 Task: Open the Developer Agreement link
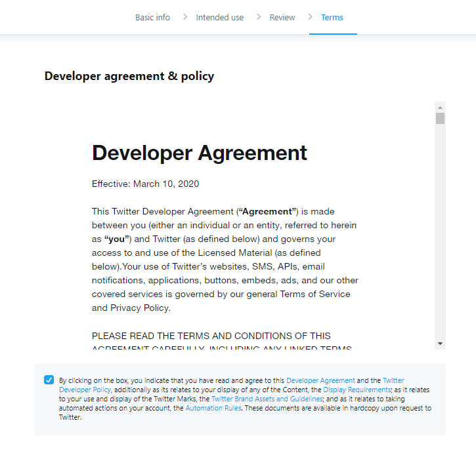click(x=320, y=380)
